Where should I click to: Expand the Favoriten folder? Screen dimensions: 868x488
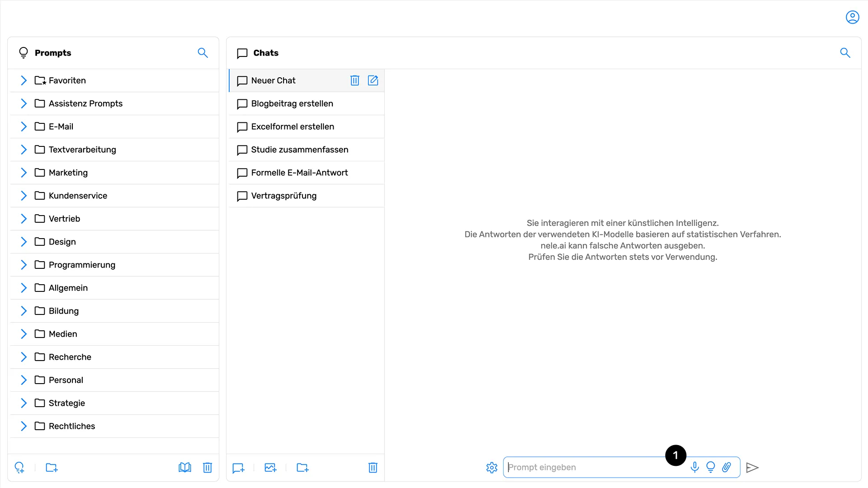point(24,80)
